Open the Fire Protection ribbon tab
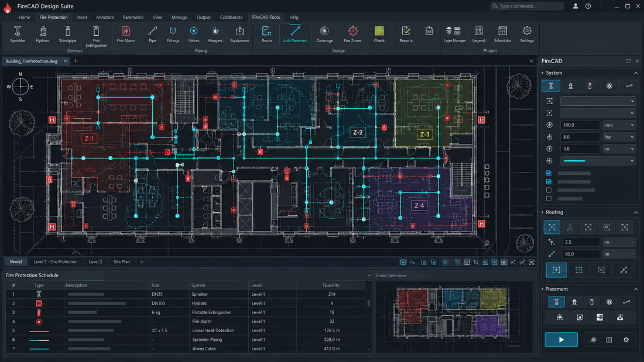The width and height of the screenshot is (644, 362). (53, 17)
